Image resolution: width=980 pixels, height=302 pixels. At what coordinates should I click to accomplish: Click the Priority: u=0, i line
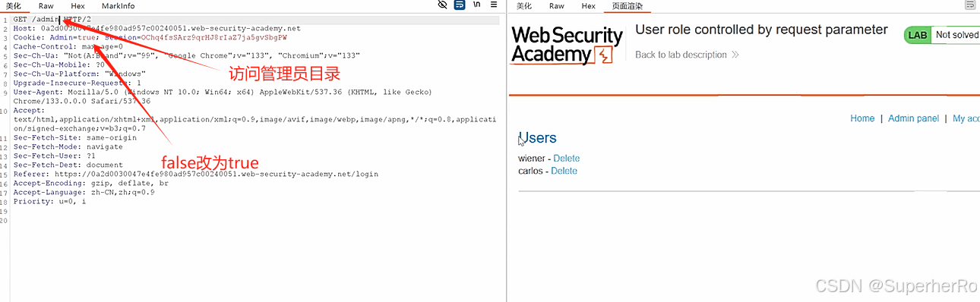click(x=49, y=201)
